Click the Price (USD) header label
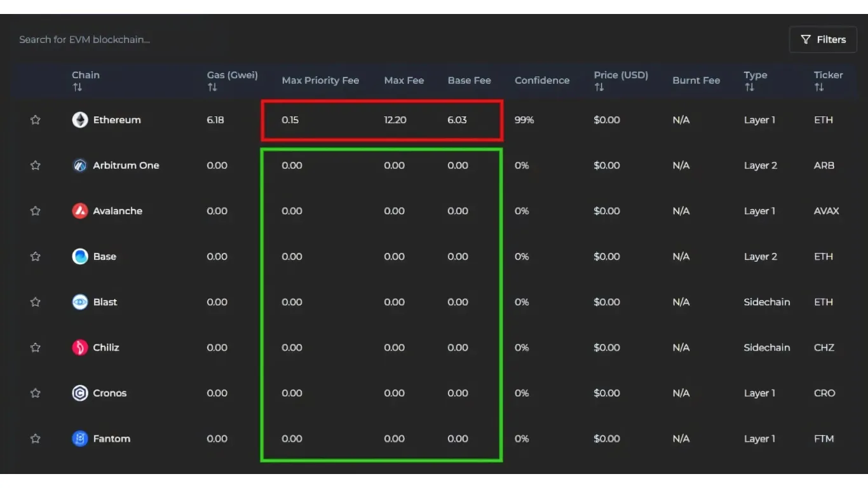The height and width of the screenshot is (488, 868). (x=621, y=75)
